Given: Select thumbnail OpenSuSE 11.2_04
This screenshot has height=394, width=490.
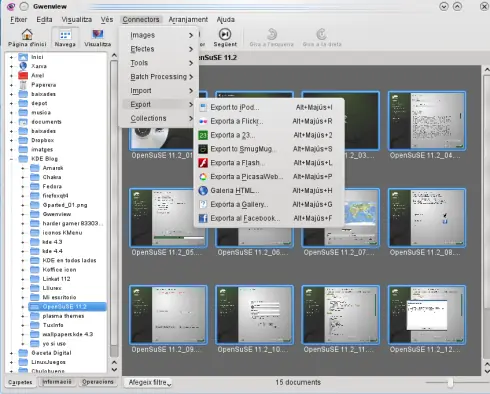Looking at the screenshot, I should click(x=427, y=121).
